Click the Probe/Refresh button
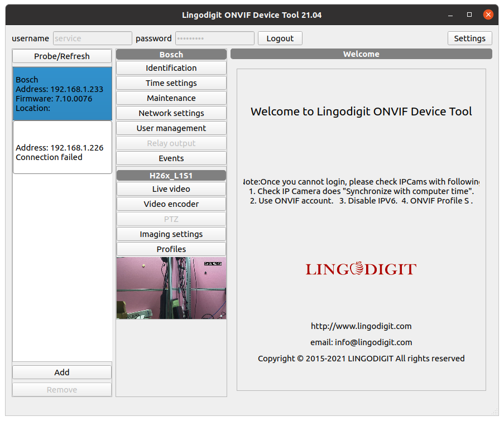504x421 pixels. [x=62, y=56]
